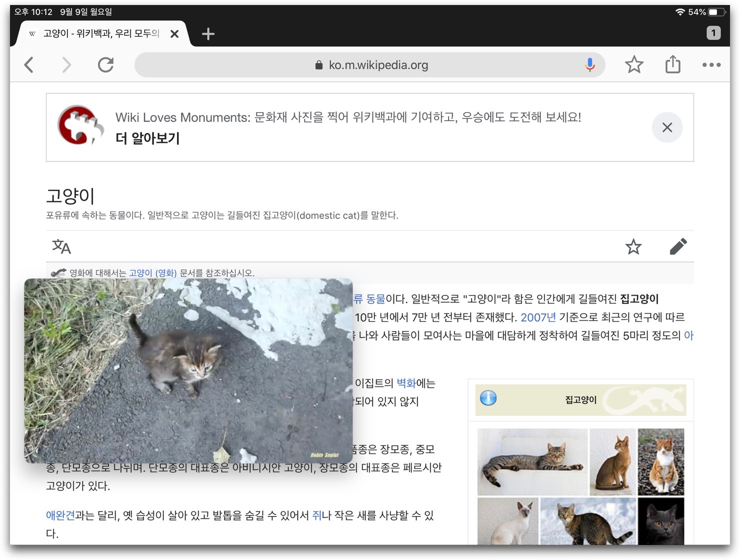The height and width of the screenshot is (560, 740).
Task: Follow the 벽화 link
Action: coord(406,383)
